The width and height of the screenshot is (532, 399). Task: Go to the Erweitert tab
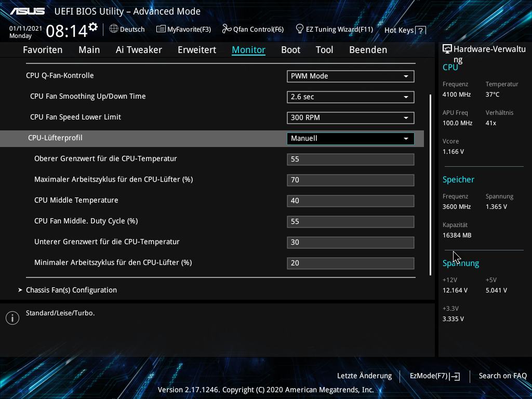[x=197, y=50]
